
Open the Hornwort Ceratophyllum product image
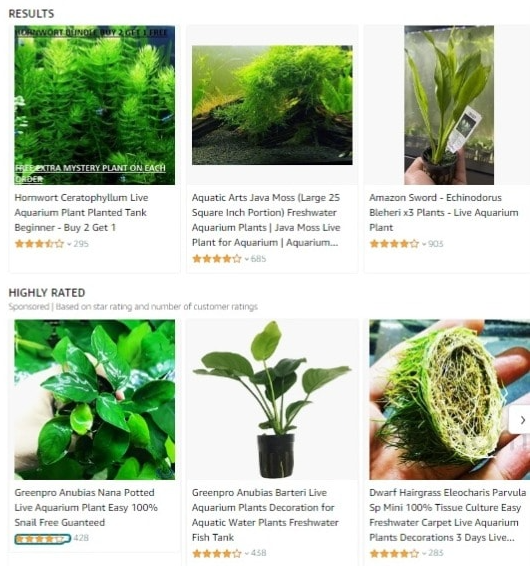click(x=95, y=105)
